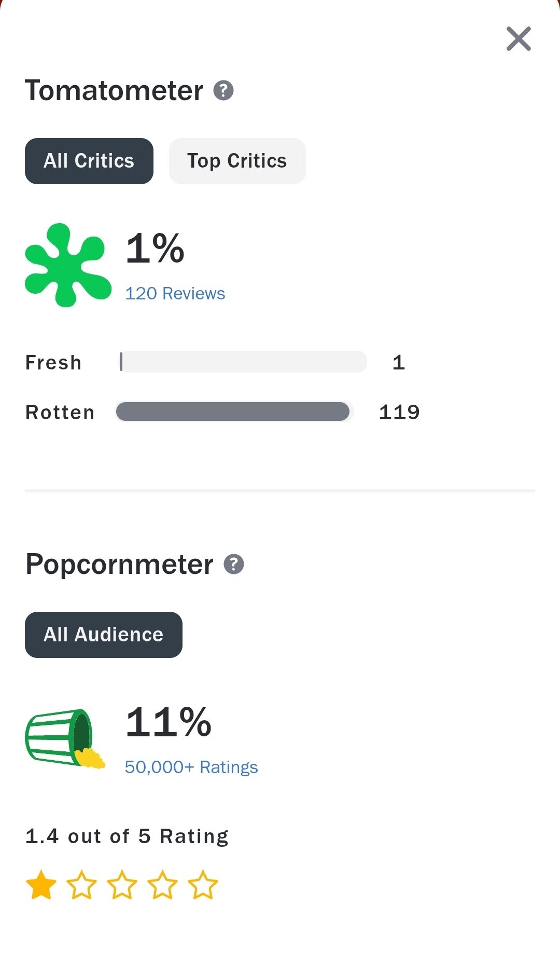Image resolution: width=560 pixels, height=975 pixels.
Task: Click the Fresh reviews bar
Action: pos(243,362)
